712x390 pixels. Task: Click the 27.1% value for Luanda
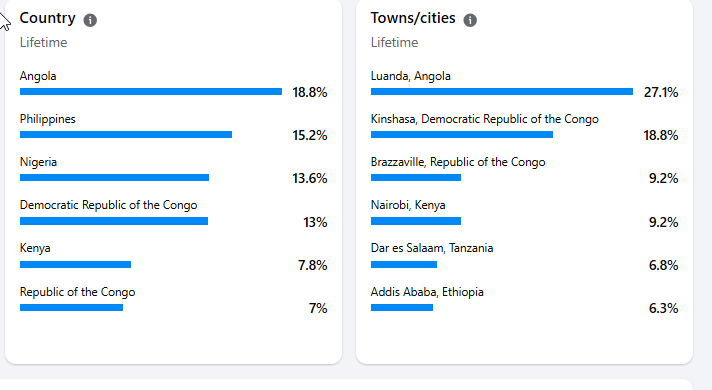pyautogui.click(x=661, y=93)
